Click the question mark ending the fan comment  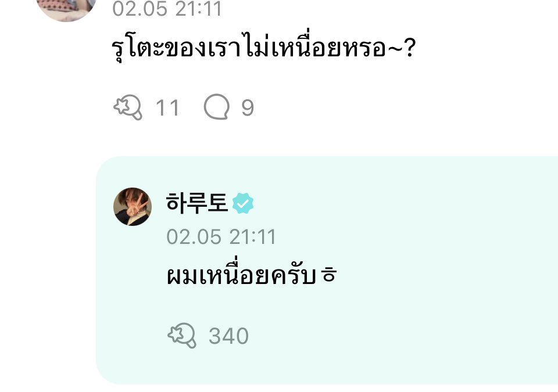tap(410, 48)
